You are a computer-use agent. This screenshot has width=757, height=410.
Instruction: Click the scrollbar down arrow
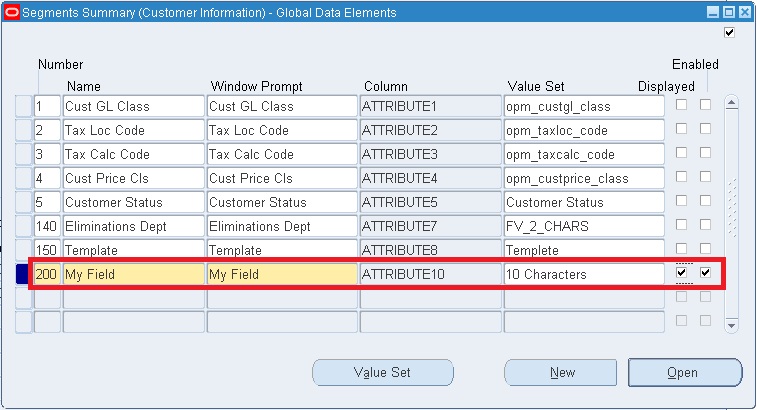731,324
